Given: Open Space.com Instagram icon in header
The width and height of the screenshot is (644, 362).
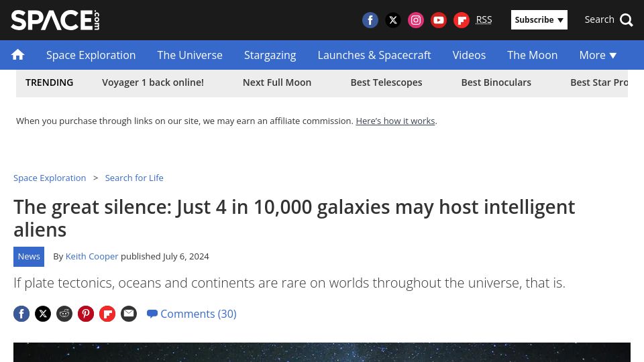Looking at the screenshot, I should point(416,19).
